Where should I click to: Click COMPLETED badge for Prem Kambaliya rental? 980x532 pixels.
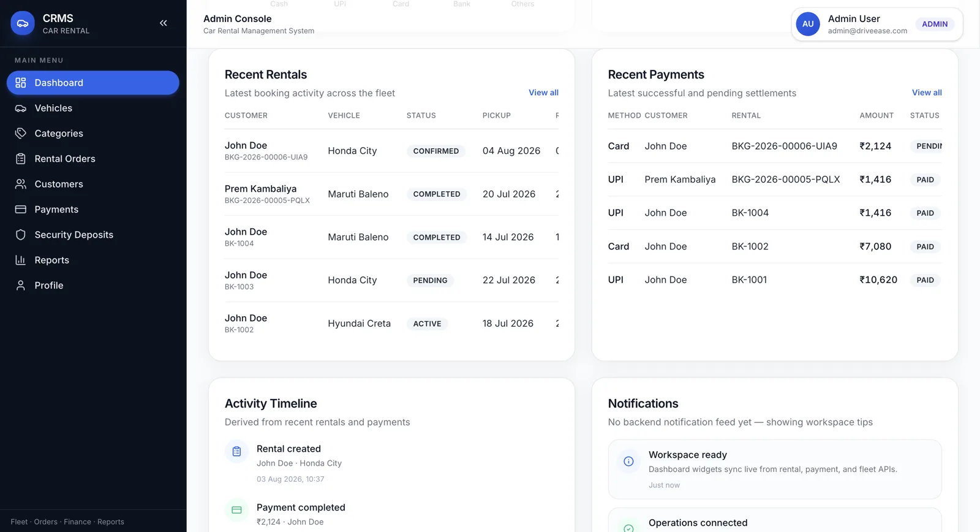[437, 194]
